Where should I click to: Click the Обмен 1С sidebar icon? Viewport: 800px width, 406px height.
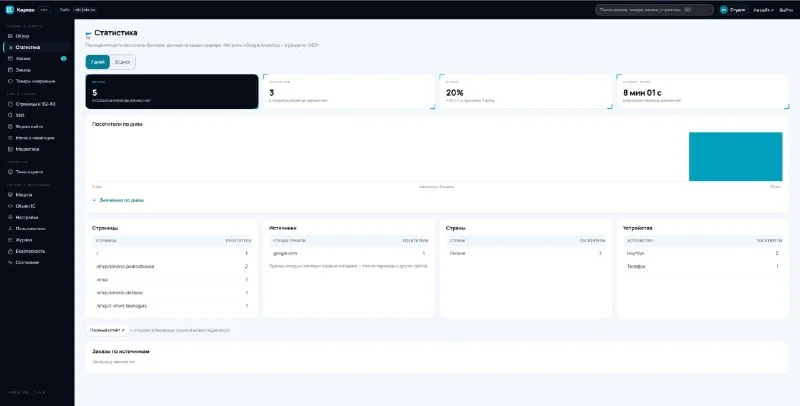[10, 206]
